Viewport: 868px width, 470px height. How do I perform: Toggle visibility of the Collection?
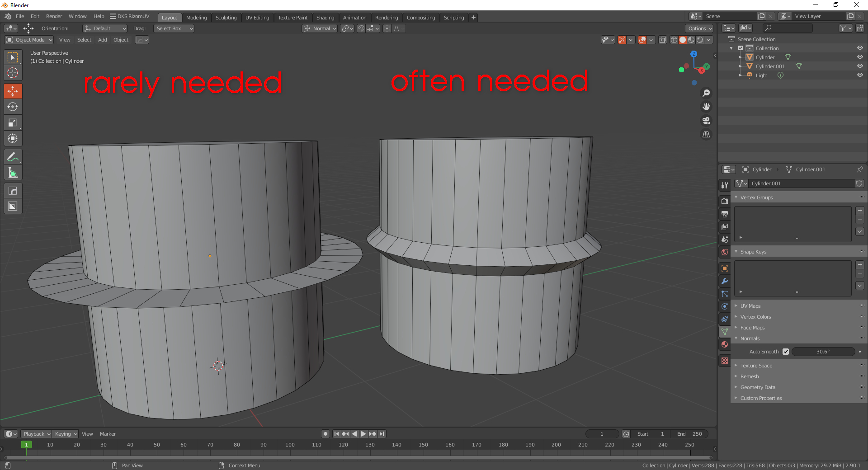[860, 48]
